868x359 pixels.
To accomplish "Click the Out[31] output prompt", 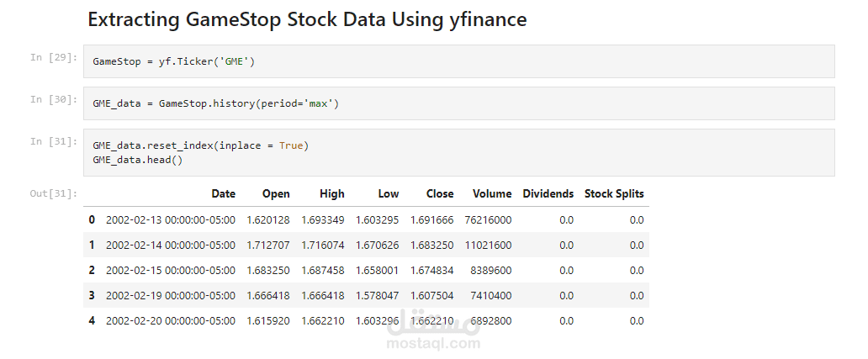I will pyautogui.click(x=54, y=193).
